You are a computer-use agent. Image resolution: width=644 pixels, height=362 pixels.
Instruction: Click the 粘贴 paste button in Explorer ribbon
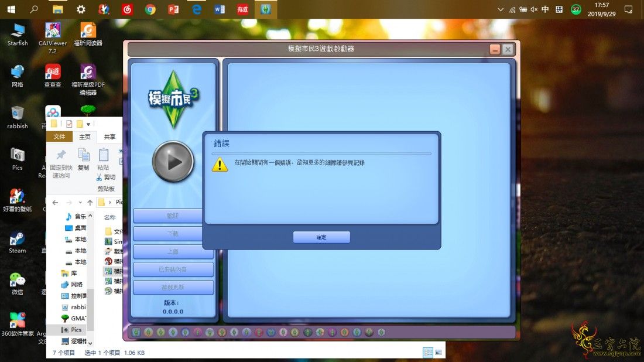(103, 159)
